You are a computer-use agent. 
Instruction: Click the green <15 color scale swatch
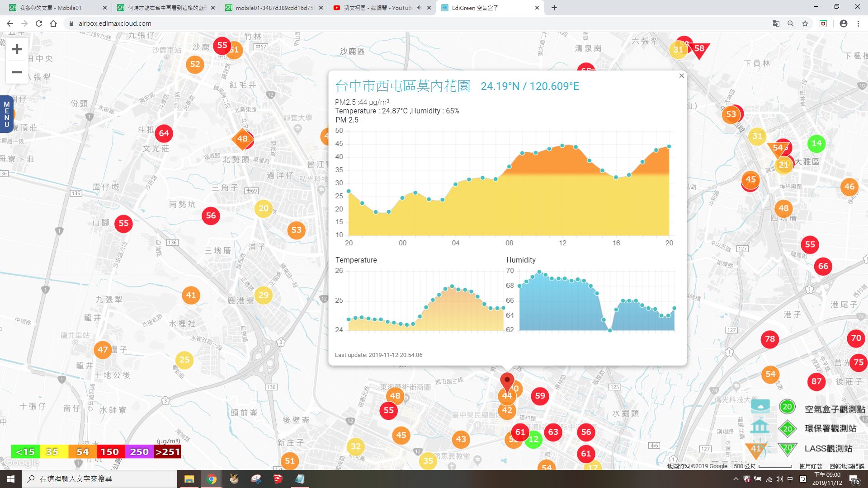click(25, 451)
